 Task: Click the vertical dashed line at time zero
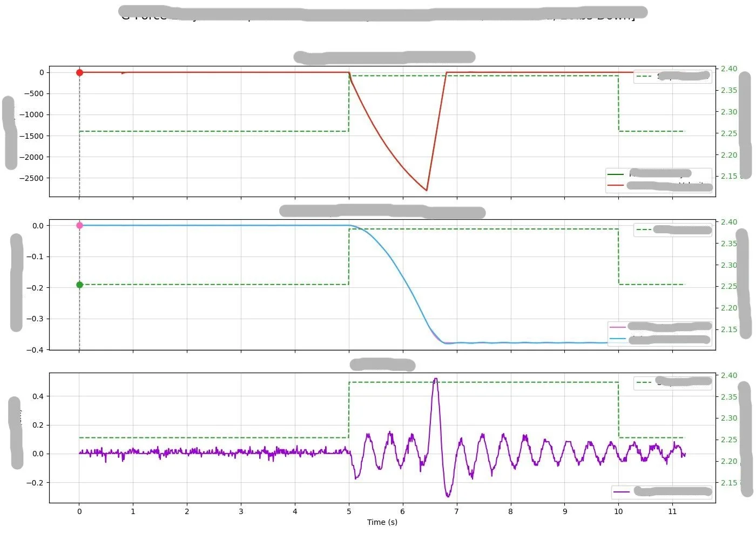(x=79, y=135)
